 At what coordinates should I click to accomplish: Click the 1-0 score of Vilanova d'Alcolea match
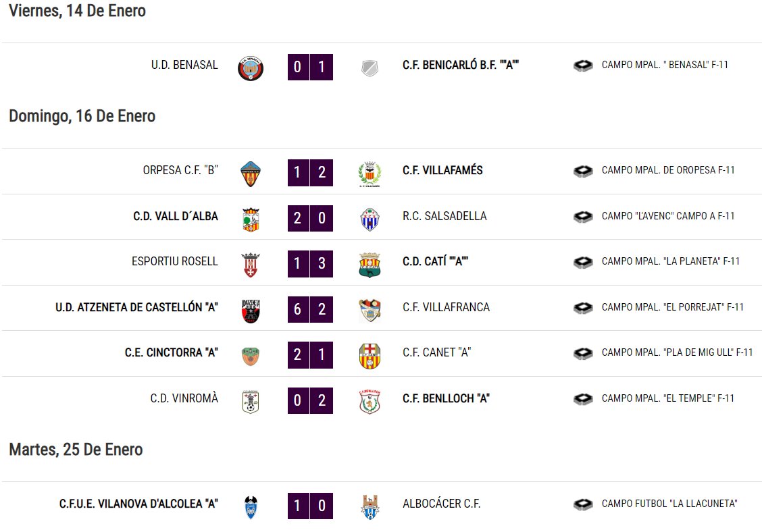pyautogui.click(x=310, y=506)
